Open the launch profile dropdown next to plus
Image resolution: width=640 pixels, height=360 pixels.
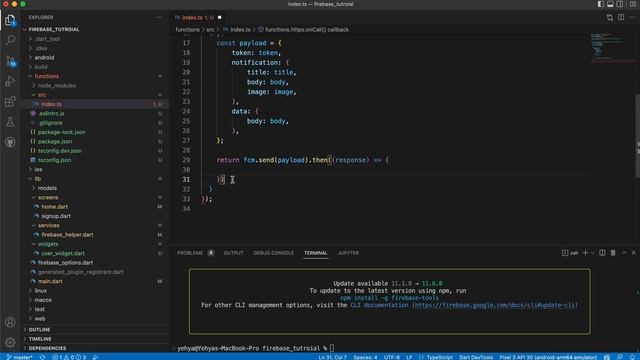pyautogui.click(x=592, y=253)
